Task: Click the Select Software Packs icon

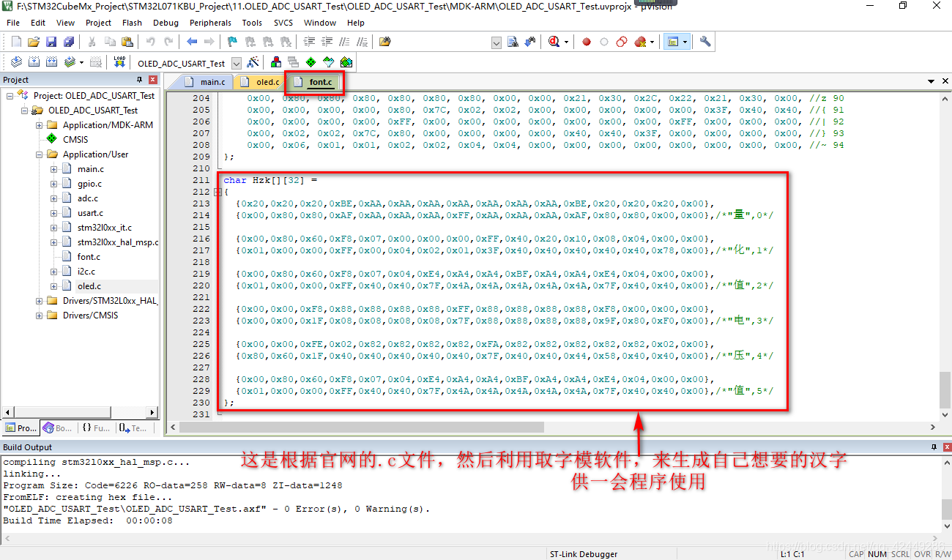Action: 329,62
